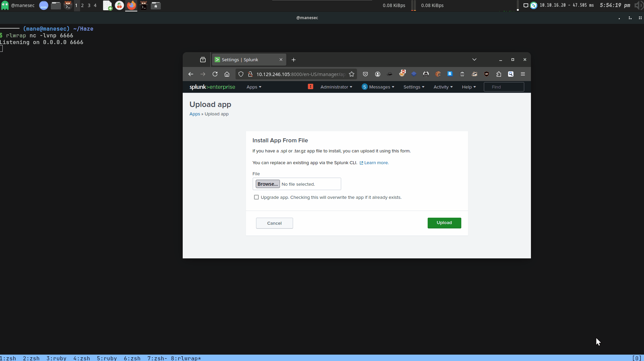Open a new browser tab
The width and height of the screenshot is (644, 361).
pyautogui.click(x=293, y=60)
